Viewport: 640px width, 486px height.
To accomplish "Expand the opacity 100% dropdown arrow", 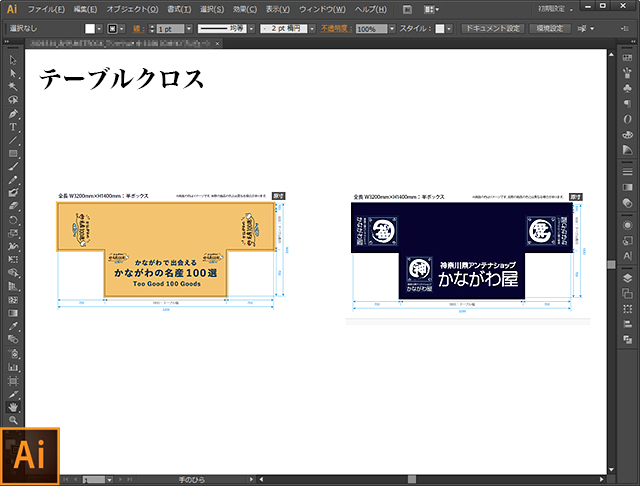I will click(x=392, y=29).
